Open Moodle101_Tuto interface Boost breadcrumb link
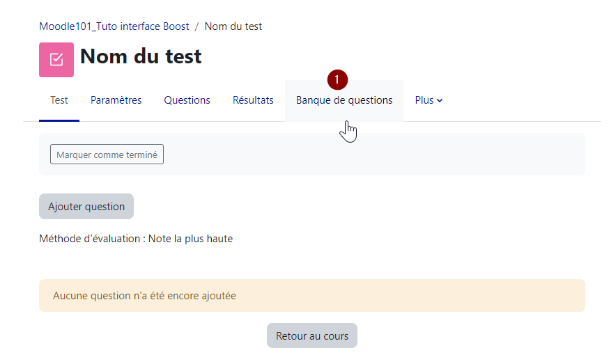The width and height of the screenshot is (609, 364). point(114,26)
